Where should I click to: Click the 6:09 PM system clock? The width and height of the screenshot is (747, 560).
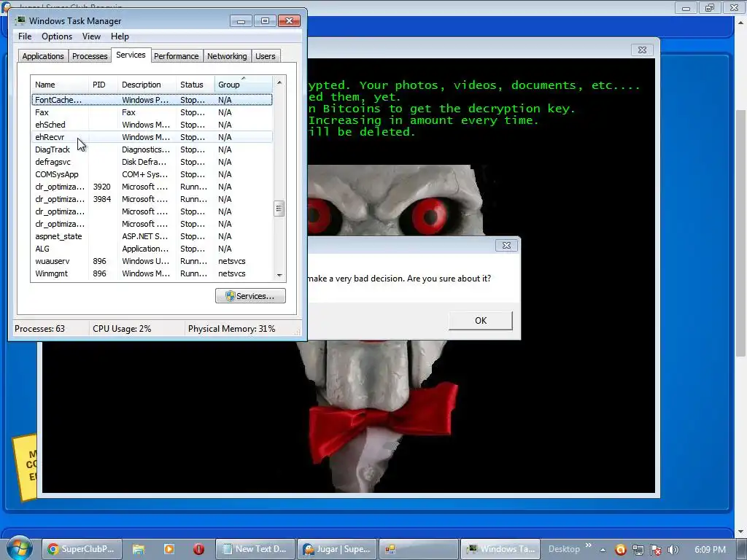pos(710,550)
